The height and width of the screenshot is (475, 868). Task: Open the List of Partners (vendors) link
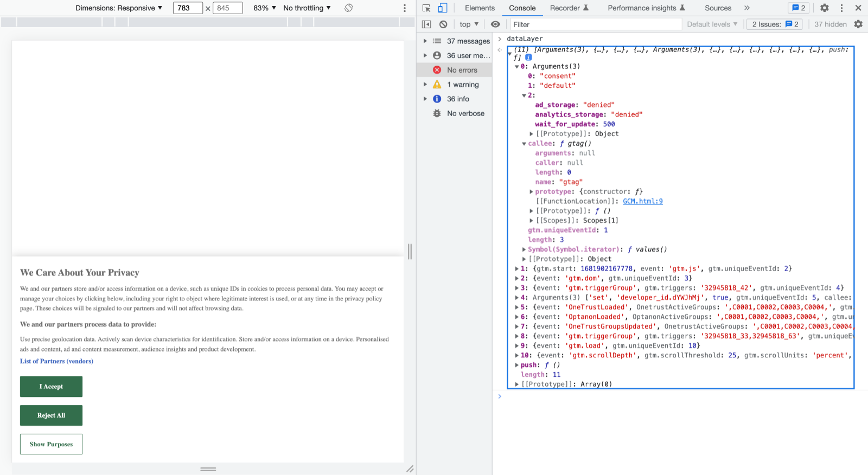click(56, 361)
